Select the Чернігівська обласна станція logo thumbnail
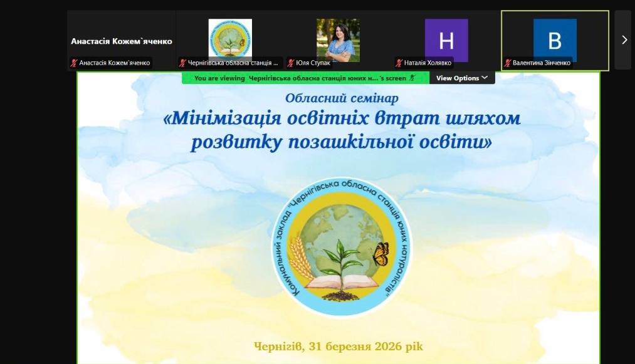 [230, 39]
